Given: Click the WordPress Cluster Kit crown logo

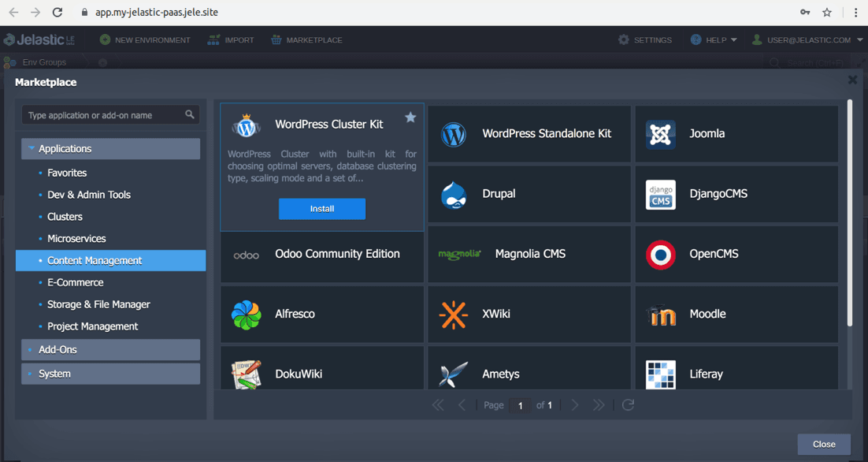Looking at the screenshot, I should (x=246, y=125).
